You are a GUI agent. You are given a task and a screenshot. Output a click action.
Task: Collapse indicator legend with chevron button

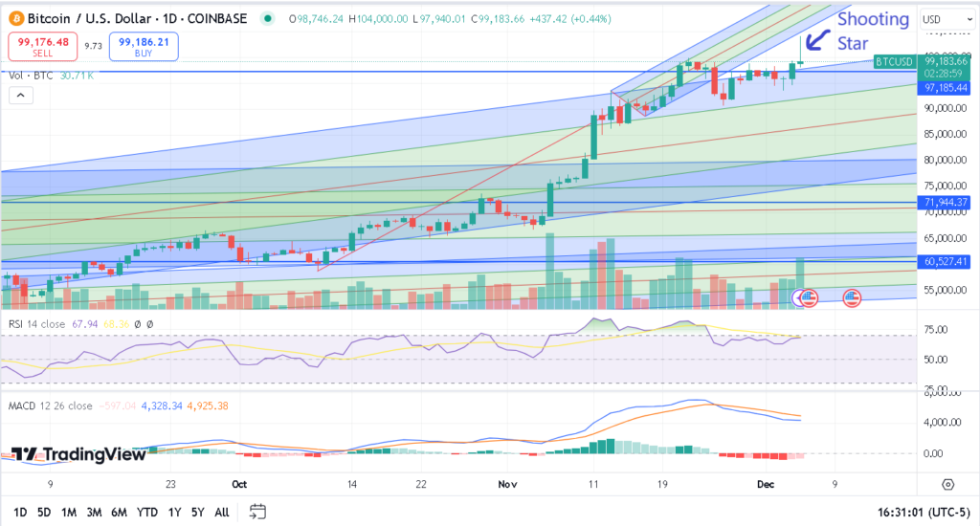(21, 96)
